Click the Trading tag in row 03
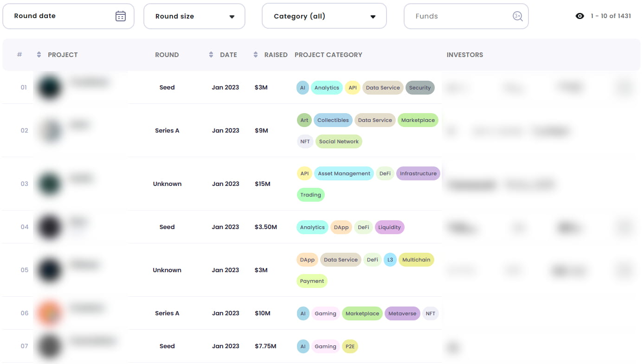The height and width of the screenshot is (364, 644). 310,195
